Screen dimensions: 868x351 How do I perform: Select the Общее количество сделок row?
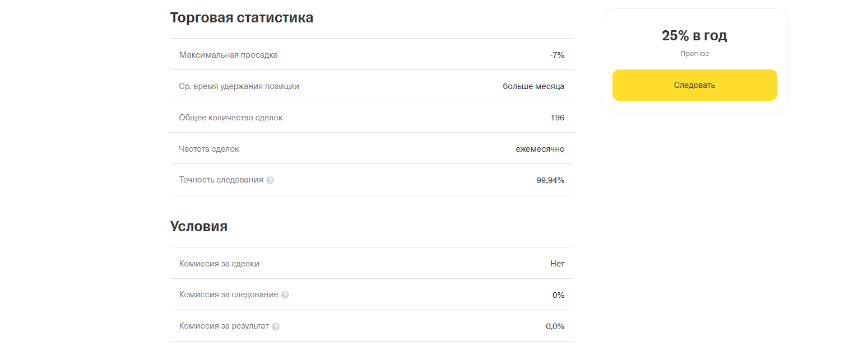click(x=372, y=117)
